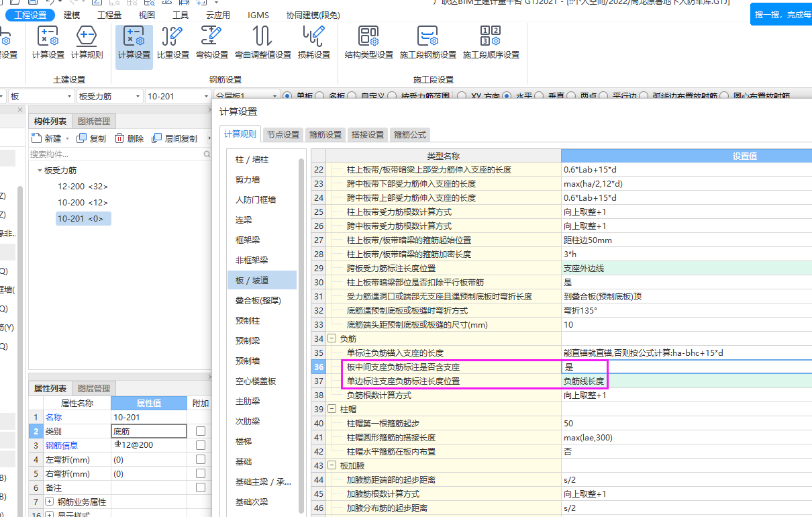Open 结构类型设置 tool
The image size is (812, 517).
pyautogui.click(x=368, y=44)
